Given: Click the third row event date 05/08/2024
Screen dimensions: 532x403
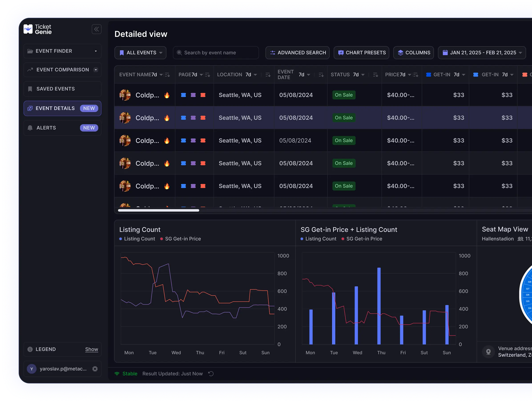Looking at the screenshot, I should click(295, 140).
